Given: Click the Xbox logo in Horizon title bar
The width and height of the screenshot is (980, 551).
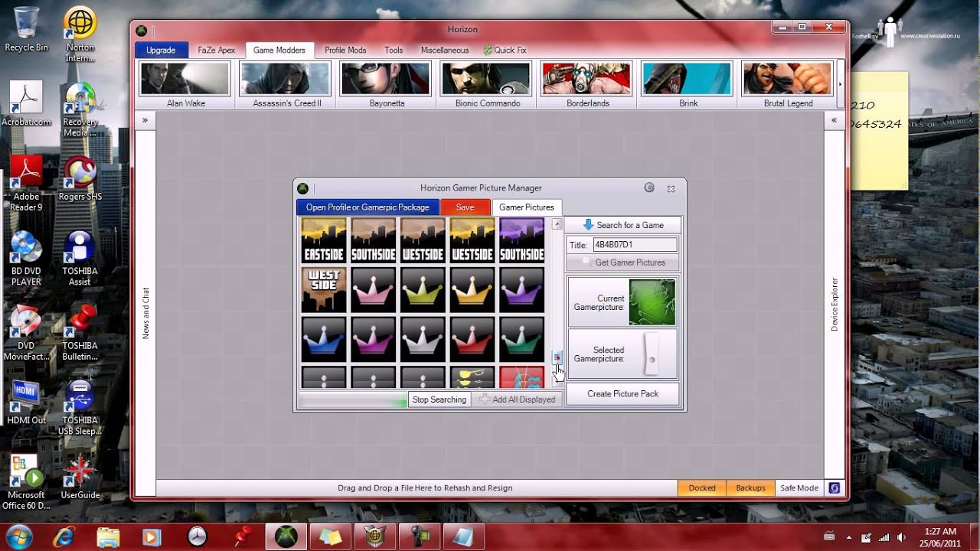Looking at the screenshot, I should (x=142, y=30).
